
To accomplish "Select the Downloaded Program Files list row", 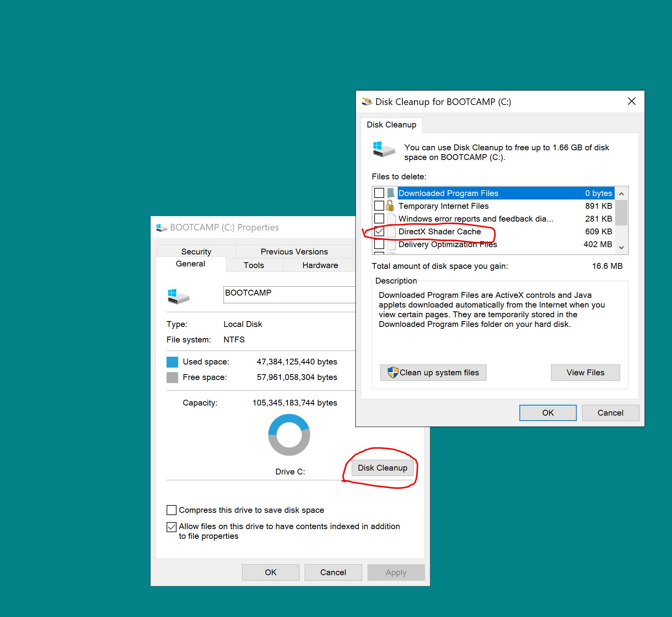I will pyautogui.click(x=493, y=193).
